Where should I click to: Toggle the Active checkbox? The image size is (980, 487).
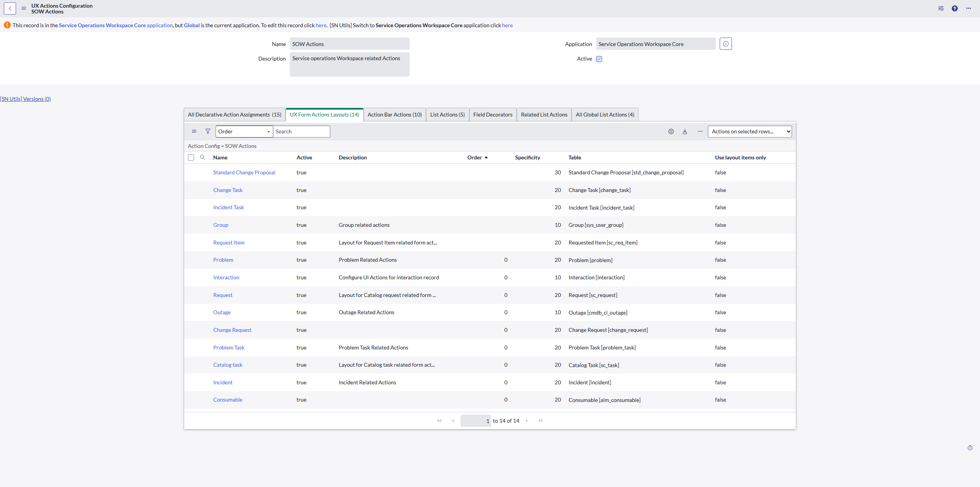coord(599,59)
